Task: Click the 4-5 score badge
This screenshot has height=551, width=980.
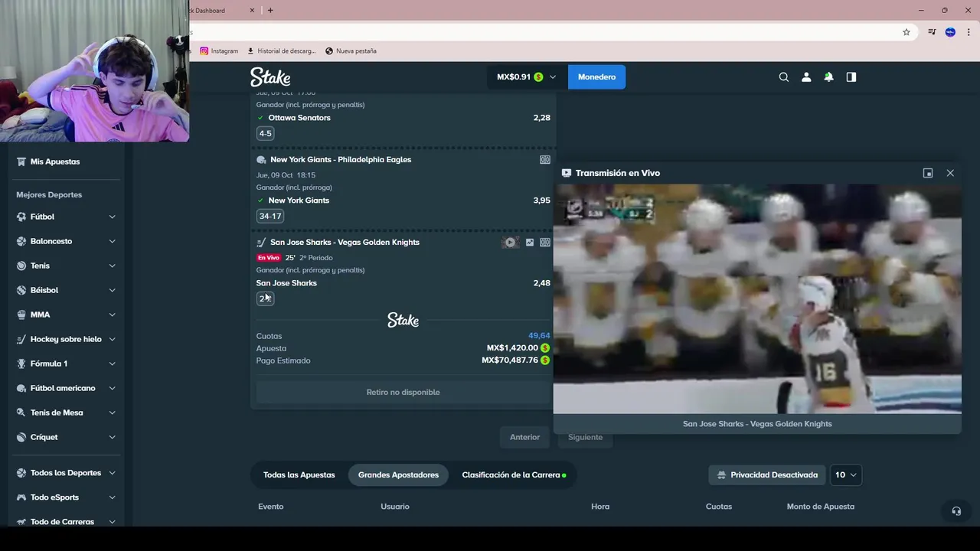Action: pos(266,133)
